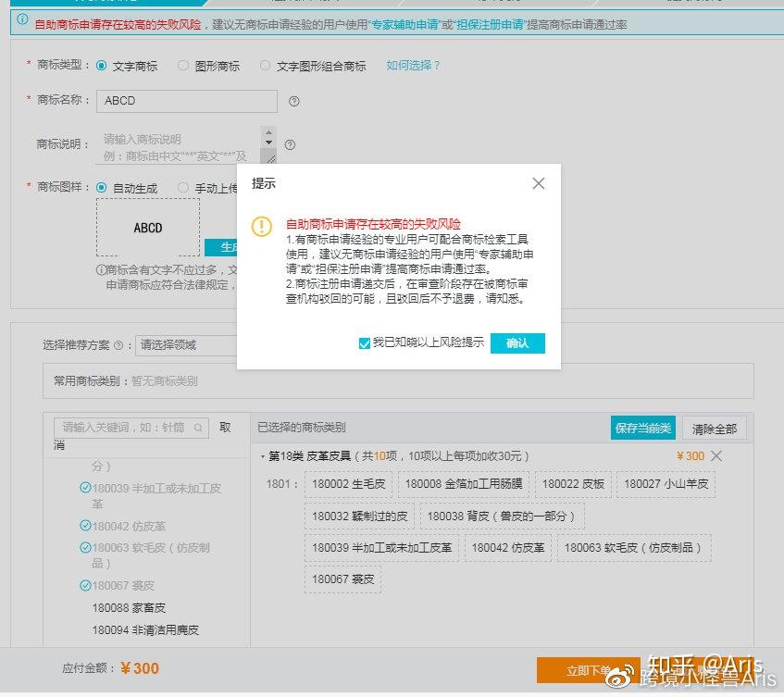The image size is (784, 697).
Task: Uncheck the 我已知晓以上风险提示 checkbox
Action: click(365, 342)
